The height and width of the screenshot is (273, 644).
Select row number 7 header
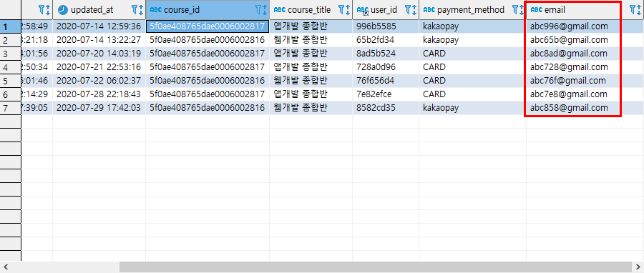pyautogui.click(x=10, y=108)
